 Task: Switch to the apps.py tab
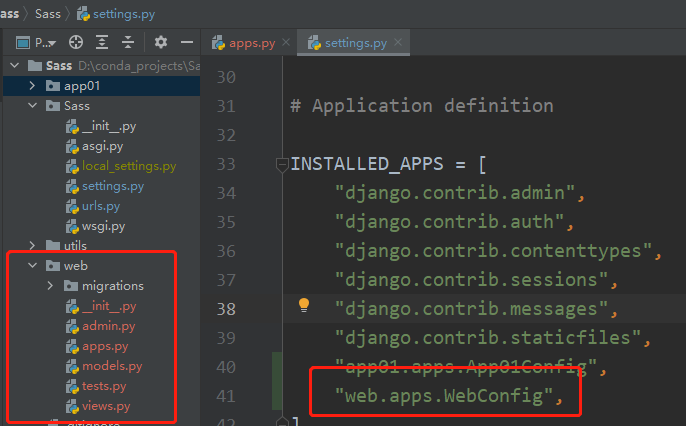coord(248,44)
